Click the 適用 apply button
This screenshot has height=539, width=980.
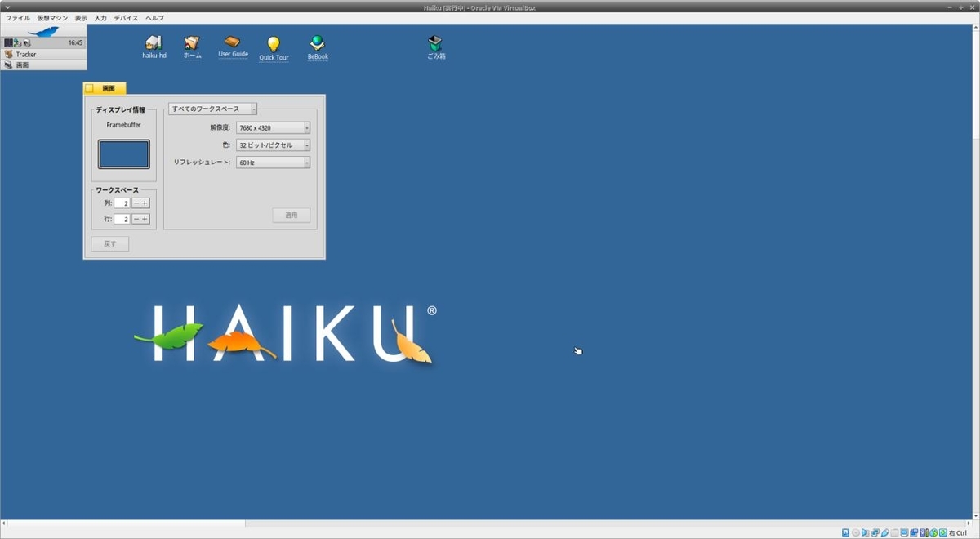tap(292, 216)
